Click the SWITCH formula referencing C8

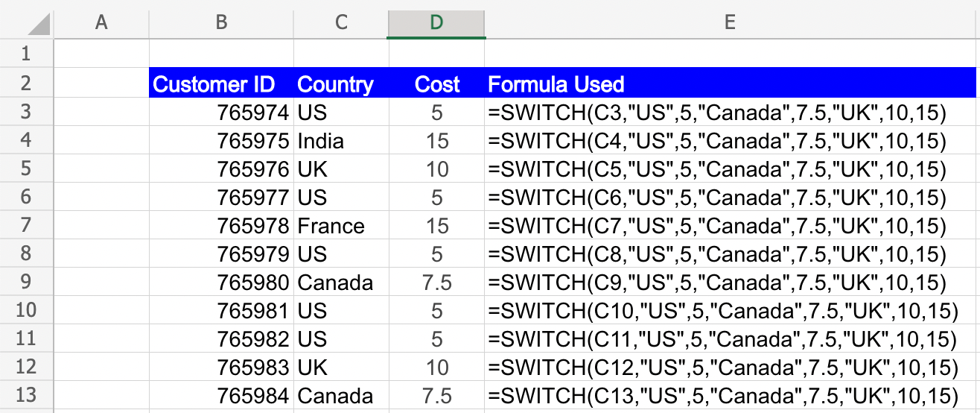(730, 253)
